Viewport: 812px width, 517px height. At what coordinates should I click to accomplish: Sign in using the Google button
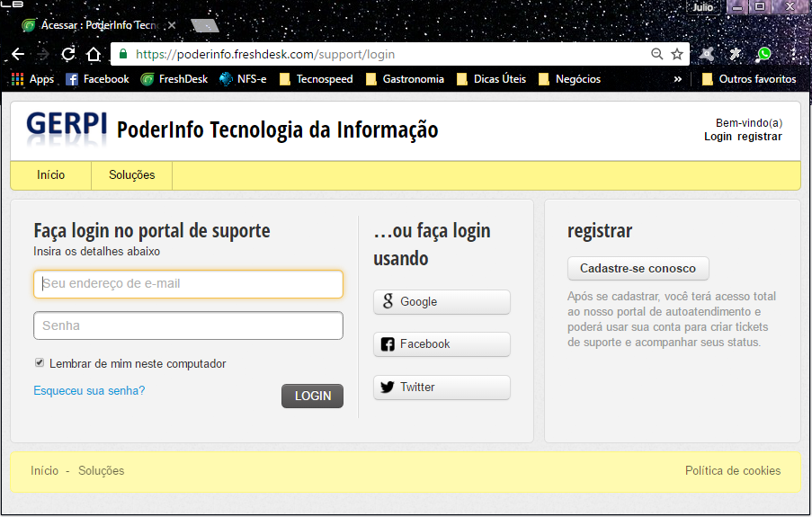coord(442,302)
